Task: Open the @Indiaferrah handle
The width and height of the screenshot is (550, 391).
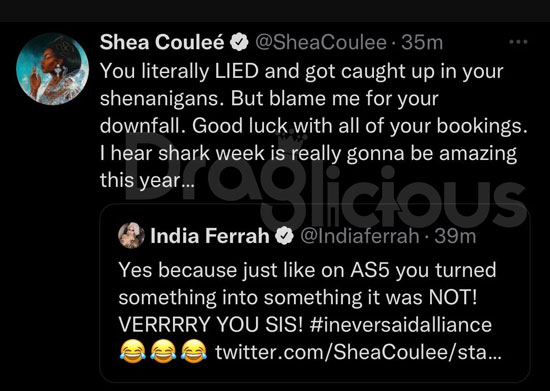Action: tap(360, 236)
